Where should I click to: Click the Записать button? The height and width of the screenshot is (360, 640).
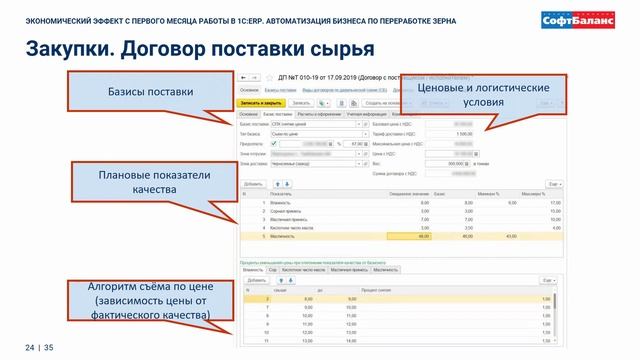[x=301, y=103]
